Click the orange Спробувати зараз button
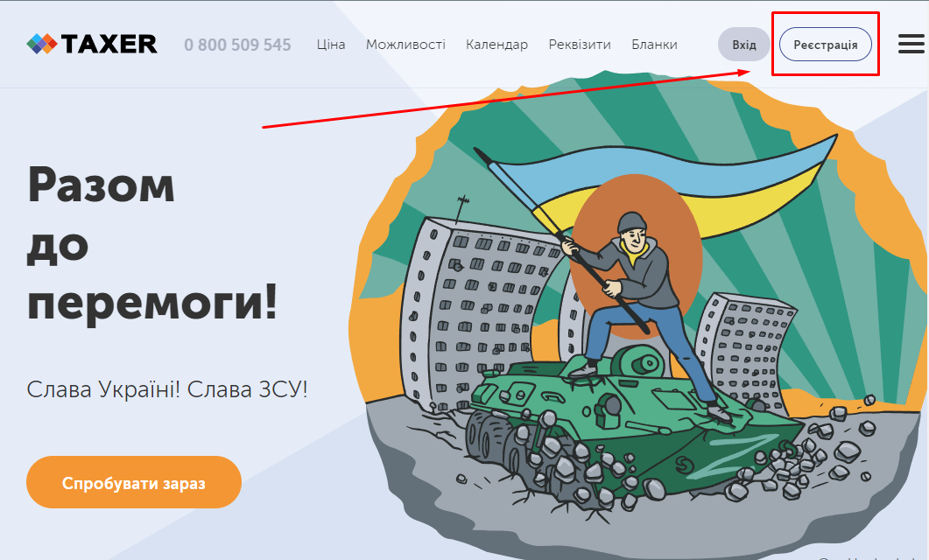The width and height of the screenshot is (929, 560). coord(134,482)
